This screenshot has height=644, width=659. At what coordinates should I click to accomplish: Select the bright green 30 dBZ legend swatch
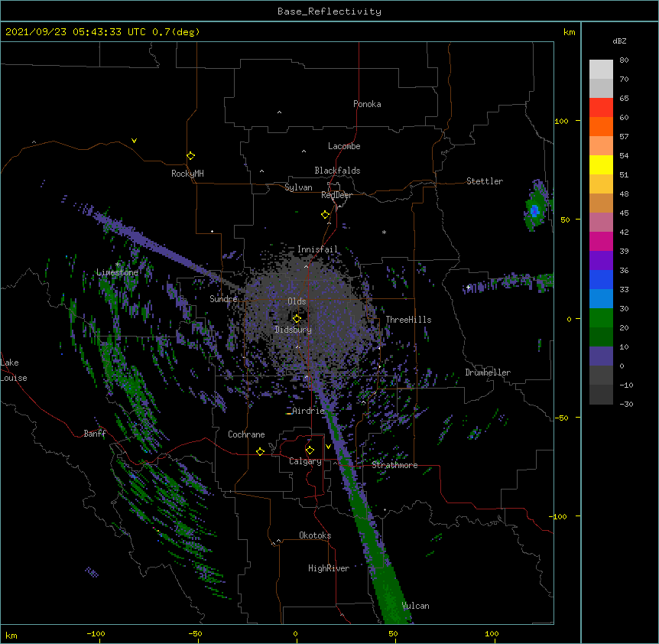pos(601,318)
